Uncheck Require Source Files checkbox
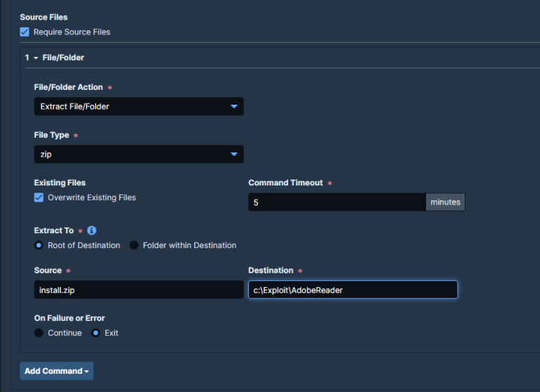540x392 pixels. click(25, 32)
